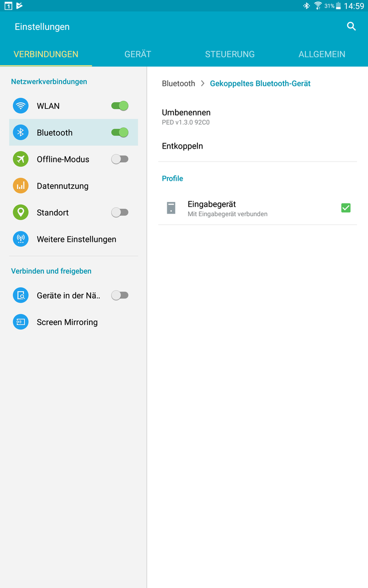This screenshot has width=368, height=588.
Task: Go back via Bluetooth breadcrumb link
Action: [178, 83]
